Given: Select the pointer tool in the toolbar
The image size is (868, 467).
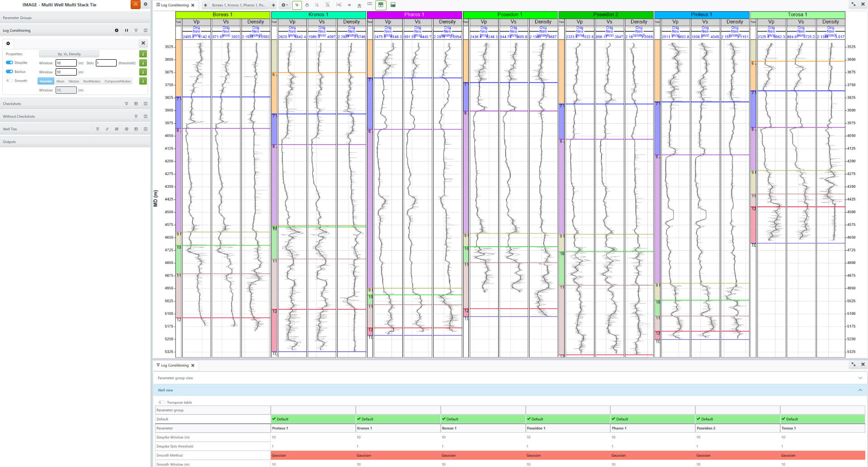Looking at the screenshot, I should [297, 5].
